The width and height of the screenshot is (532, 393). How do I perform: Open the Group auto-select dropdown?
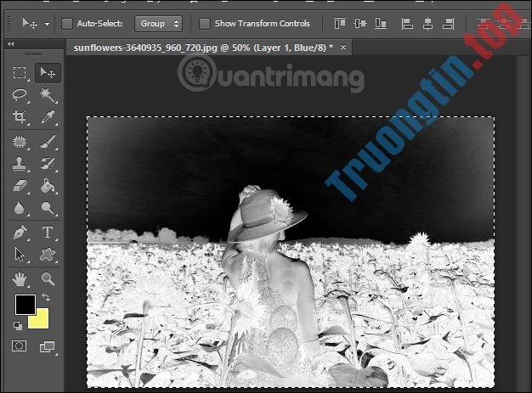(x=158, y=24)
